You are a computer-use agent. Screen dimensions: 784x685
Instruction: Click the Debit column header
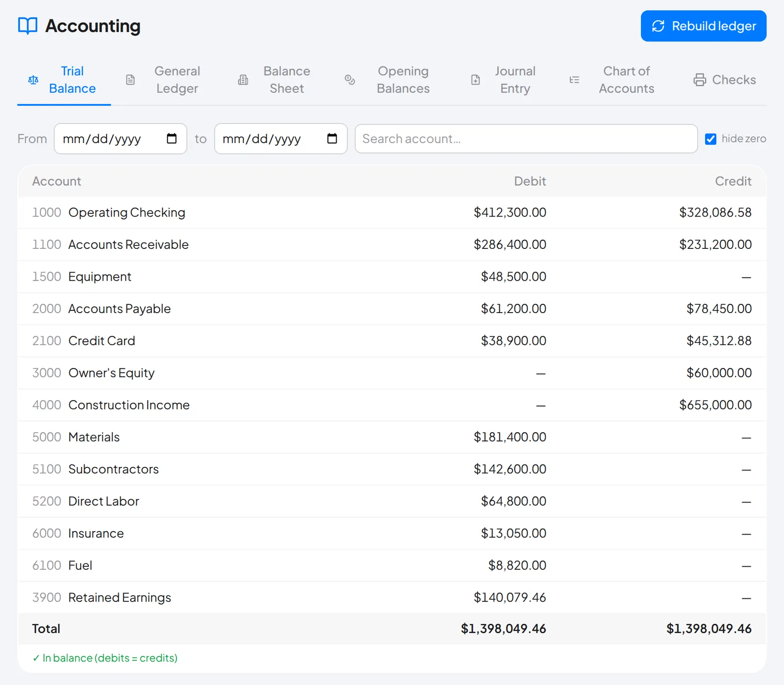click(x=530, y=181)
